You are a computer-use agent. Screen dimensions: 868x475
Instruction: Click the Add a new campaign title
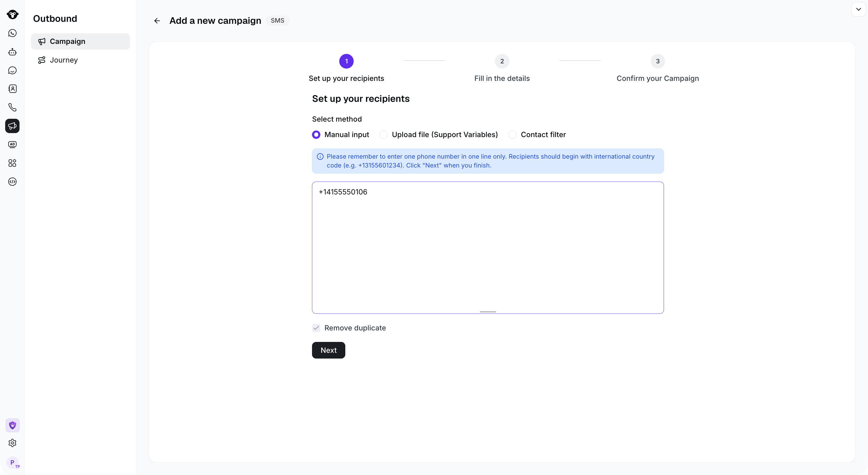pyautogui.click(x=215, y=21)
